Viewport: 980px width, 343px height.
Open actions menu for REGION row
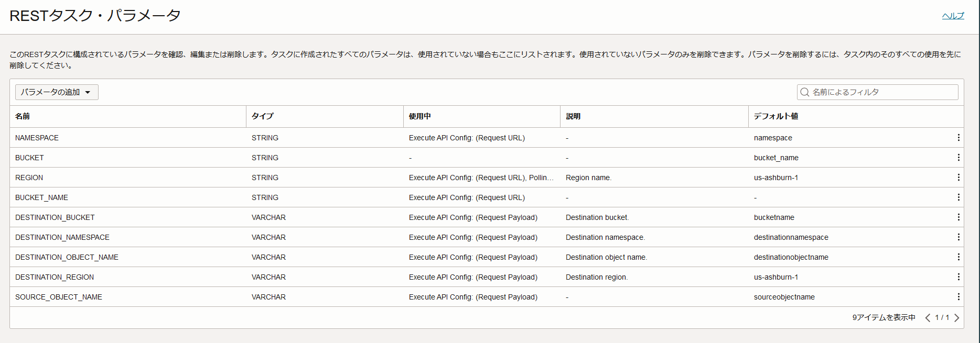[959, 178]
